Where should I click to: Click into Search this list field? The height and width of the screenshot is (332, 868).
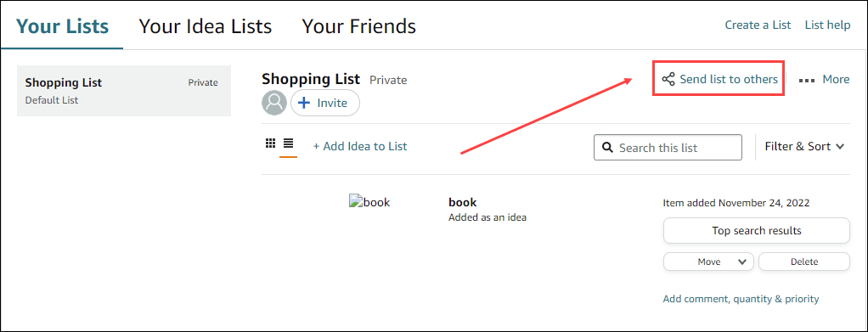click(x=668, y=148)
